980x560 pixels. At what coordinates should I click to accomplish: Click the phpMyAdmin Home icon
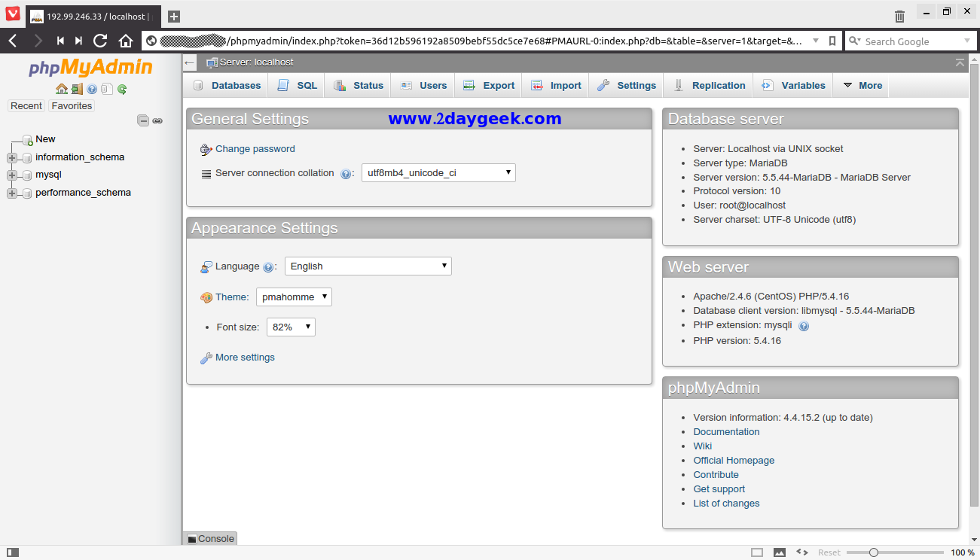pyautogui.click(x=62, y=89)
